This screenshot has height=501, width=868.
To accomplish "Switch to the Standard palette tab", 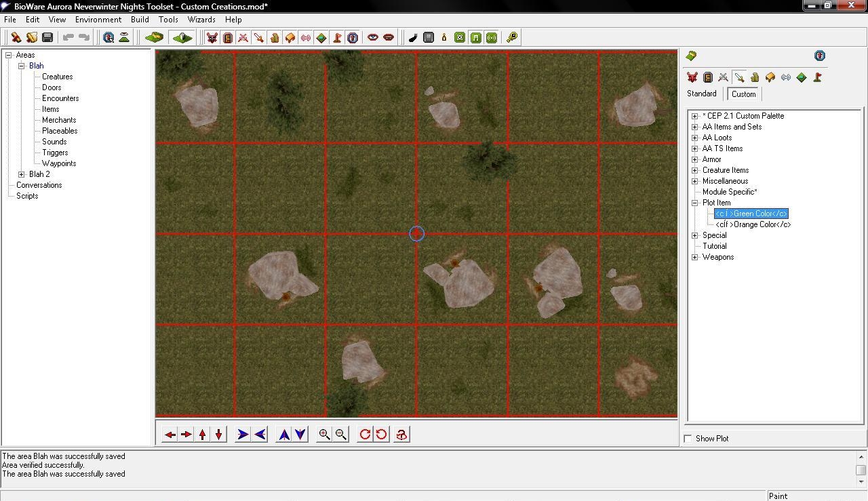I will point(701,94).
